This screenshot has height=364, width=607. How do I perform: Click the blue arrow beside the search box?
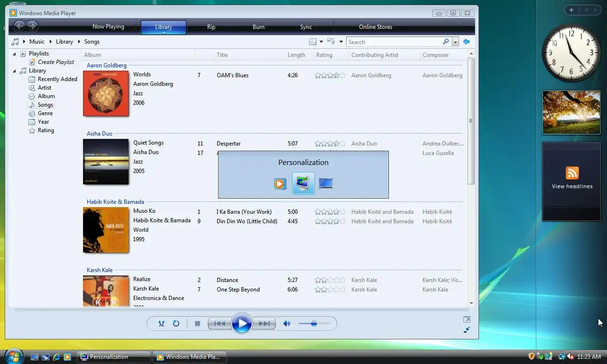(466, 42)
